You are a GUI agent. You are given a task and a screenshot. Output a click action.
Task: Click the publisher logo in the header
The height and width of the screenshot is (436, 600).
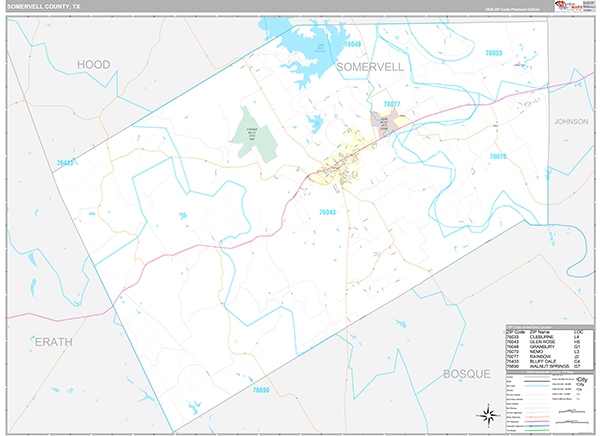(568, 5)
